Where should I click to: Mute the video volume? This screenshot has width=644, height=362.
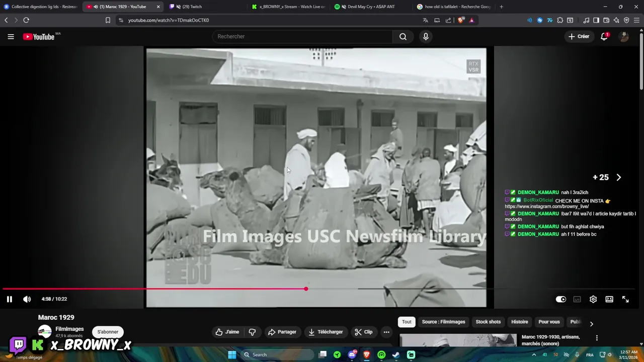27,299
